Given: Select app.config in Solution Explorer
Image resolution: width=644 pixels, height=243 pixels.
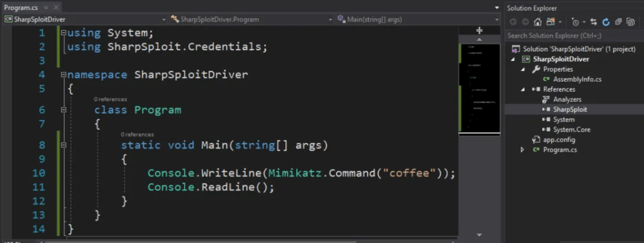Looking at the screenshot, I should tap(559, 140).
